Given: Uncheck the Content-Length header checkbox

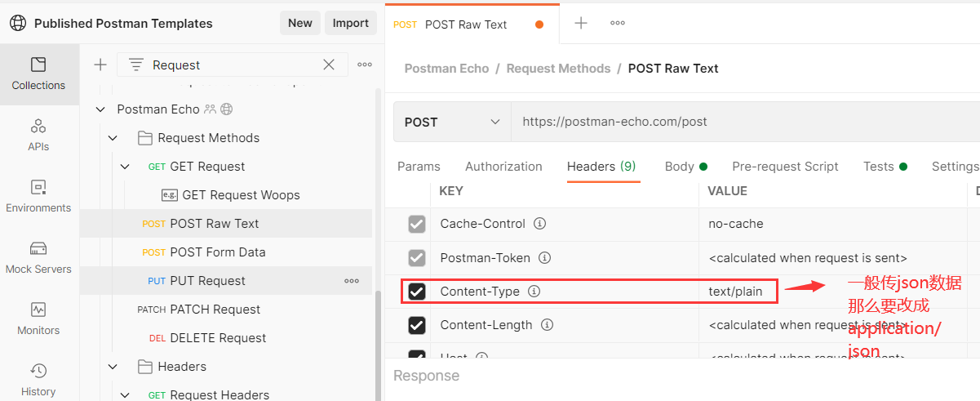Looking at the screenshot, I should (x=417, y=325).
